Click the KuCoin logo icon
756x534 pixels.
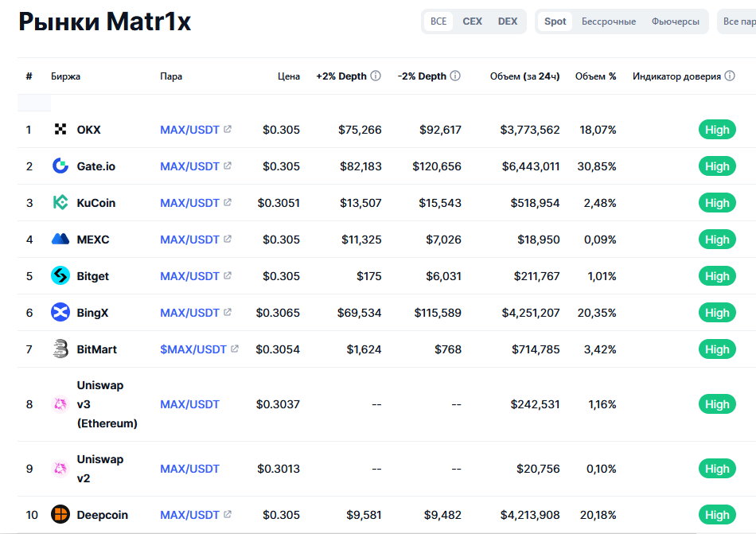coord(60,203)
